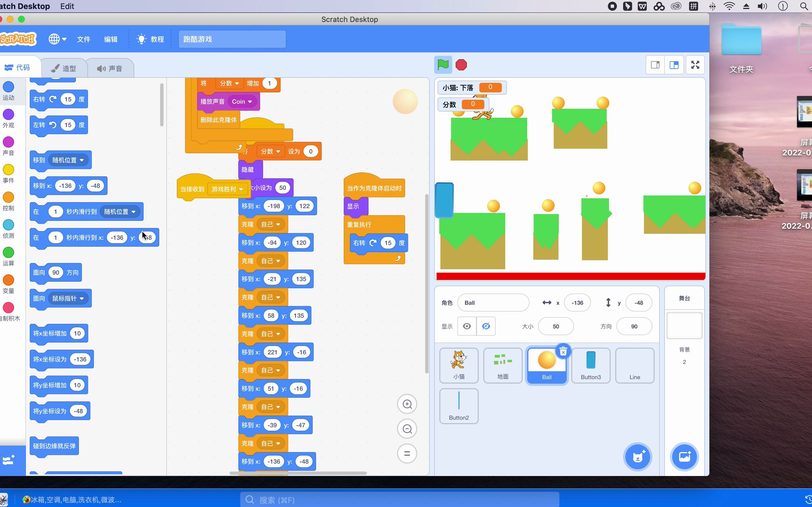
Task: Delete Ball sprite with trash icon
Action: [563, 352]
